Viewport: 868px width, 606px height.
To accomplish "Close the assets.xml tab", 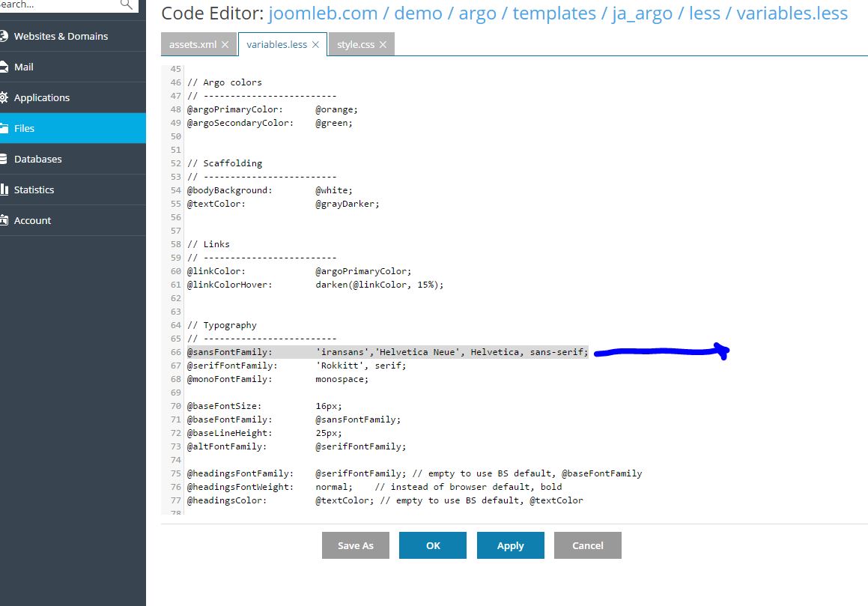I will point(225,44).
